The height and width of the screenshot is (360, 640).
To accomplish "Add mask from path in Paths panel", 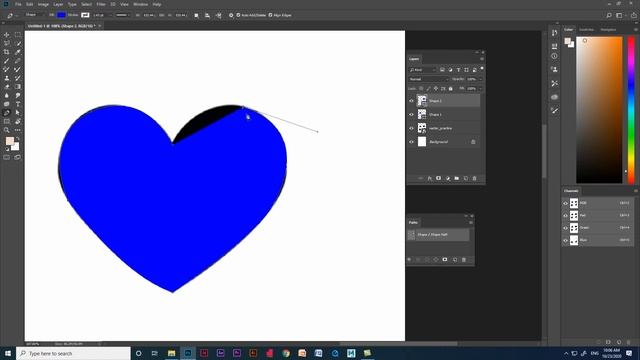I will [445, 260].
